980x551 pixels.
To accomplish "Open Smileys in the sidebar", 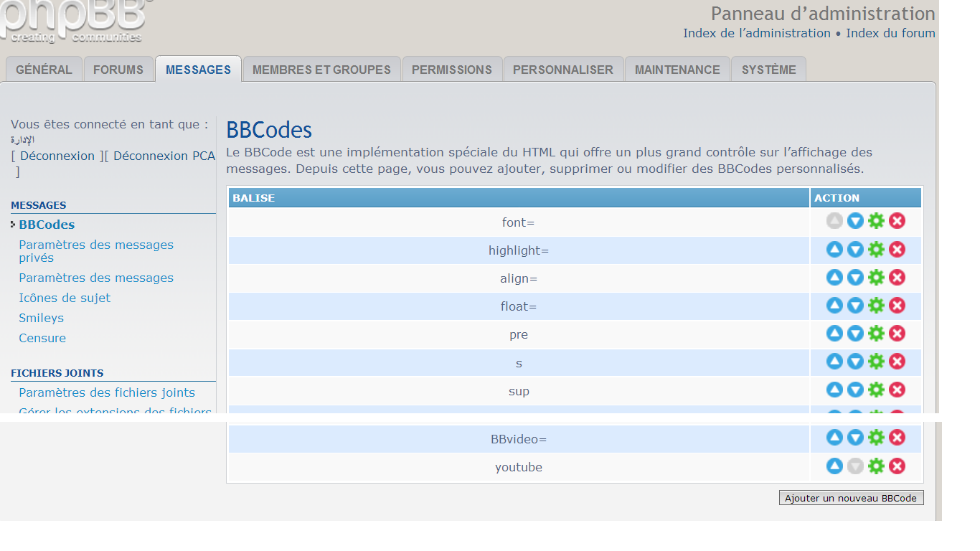I will coord(41,318).
